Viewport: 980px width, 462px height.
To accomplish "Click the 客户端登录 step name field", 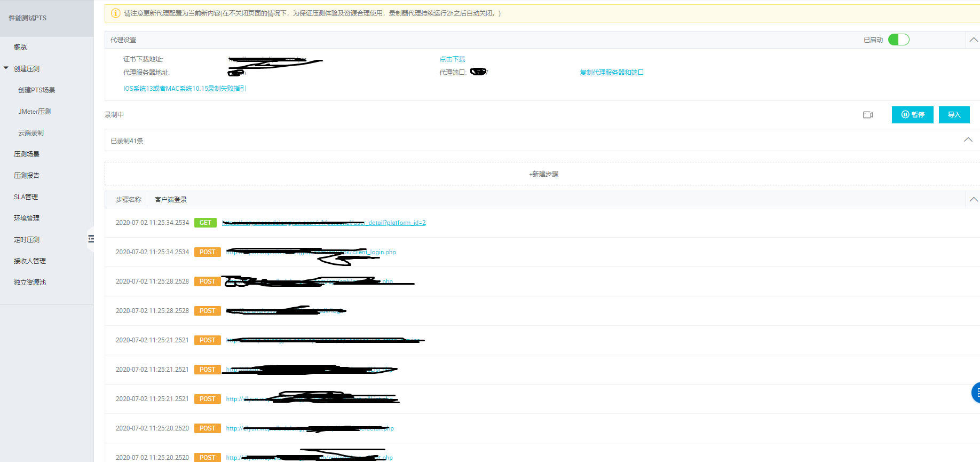I will [x=171, y=200].
